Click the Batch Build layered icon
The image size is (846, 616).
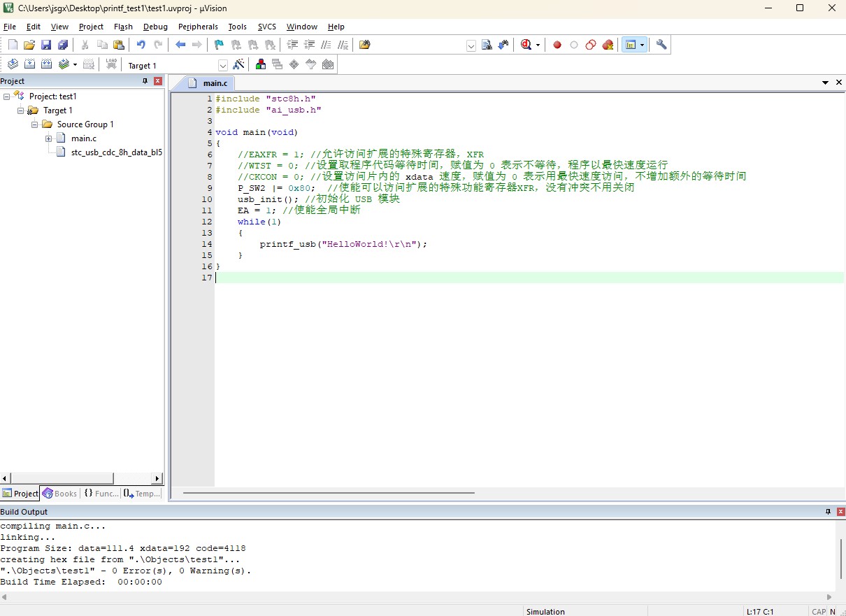64,64
